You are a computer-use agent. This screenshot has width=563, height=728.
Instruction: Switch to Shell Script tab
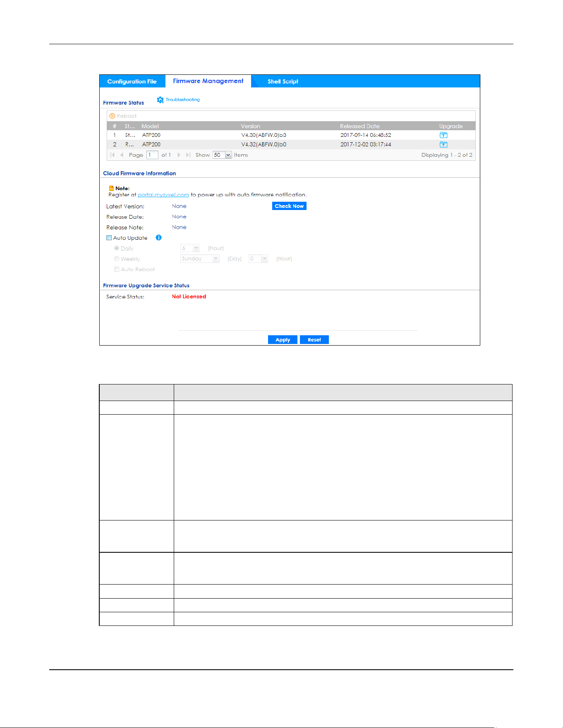(x=283, y=81)
